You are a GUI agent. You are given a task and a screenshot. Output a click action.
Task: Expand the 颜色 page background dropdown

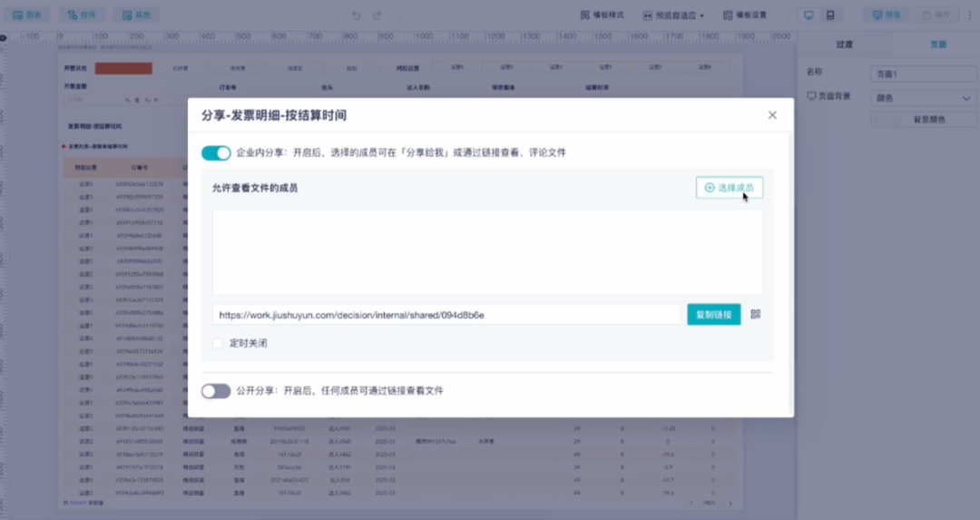pos(924,98)
